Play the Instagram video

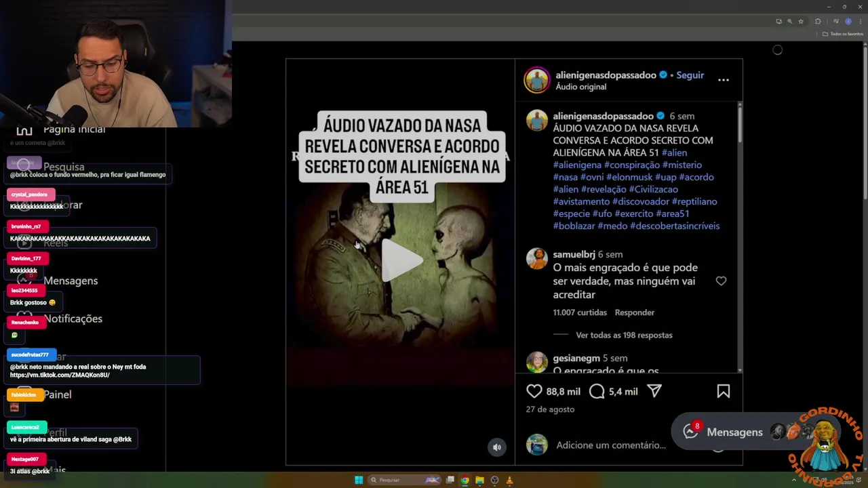pos(401,260)
